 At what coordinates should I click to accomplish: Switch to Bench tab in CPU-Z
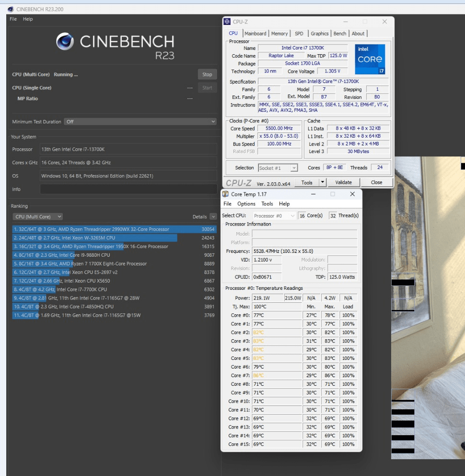[340, 34]
